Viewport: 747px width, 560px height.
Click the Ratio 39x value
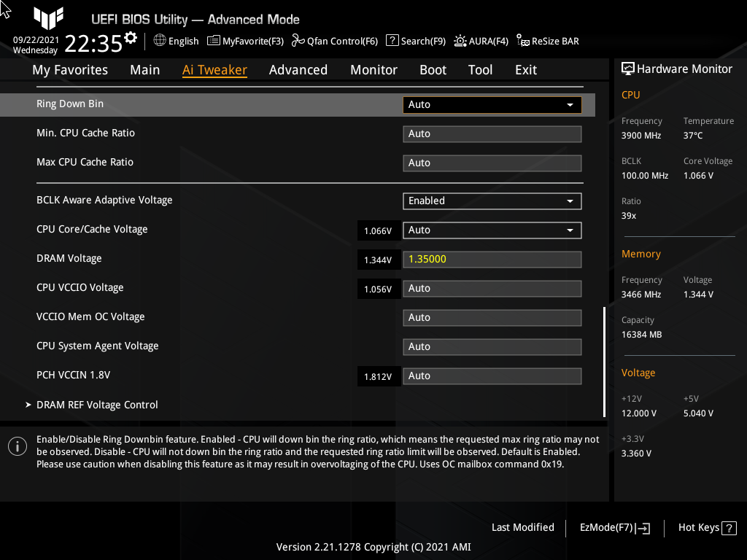(x=628, y=216)
